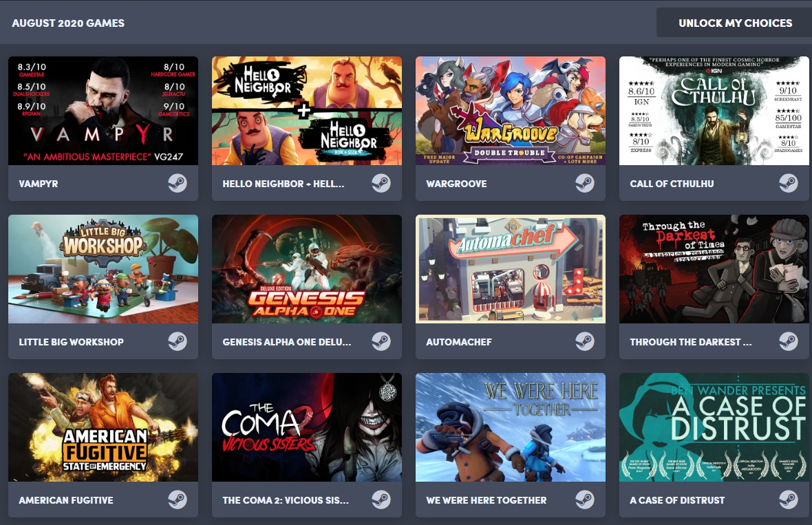Open the Vampyr cover image
This screenshot has height=525, width=812.
(103, 111)
